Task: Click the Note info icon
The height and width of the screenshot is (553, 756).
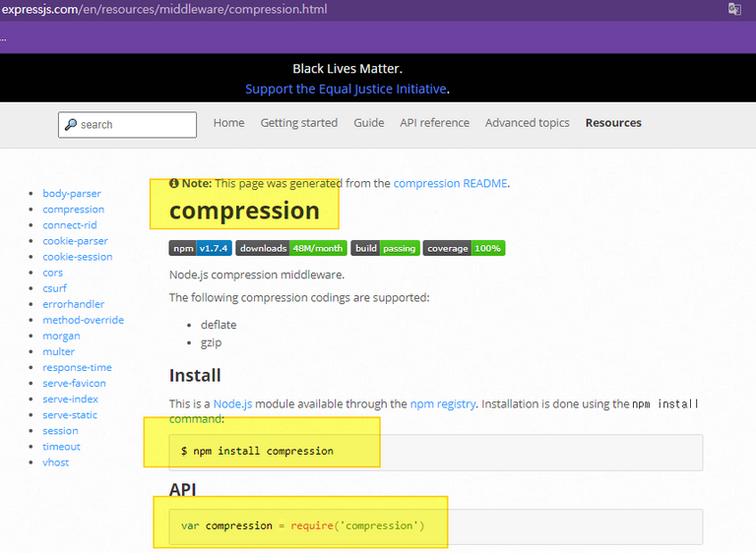Action: [x=174, y=183]
